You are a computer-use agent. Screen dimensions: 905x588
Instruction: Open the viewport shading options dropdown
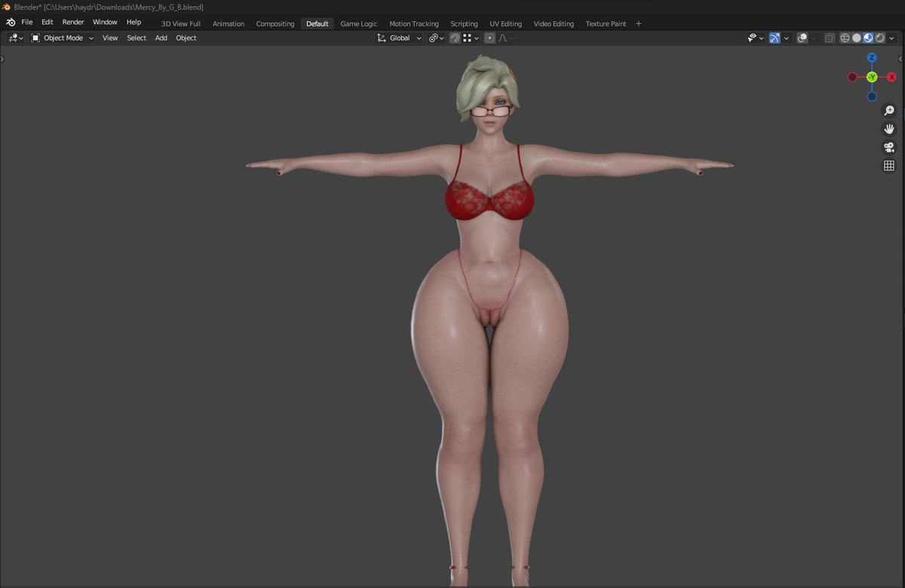pos(891,38)
